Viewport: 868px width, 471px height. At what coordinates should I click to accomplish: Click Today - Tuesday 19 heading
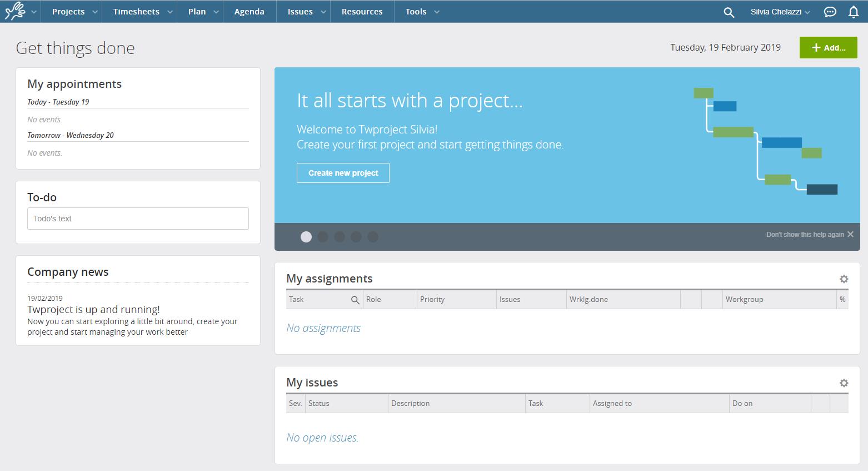pyautogui.click(x=58, y=102)
